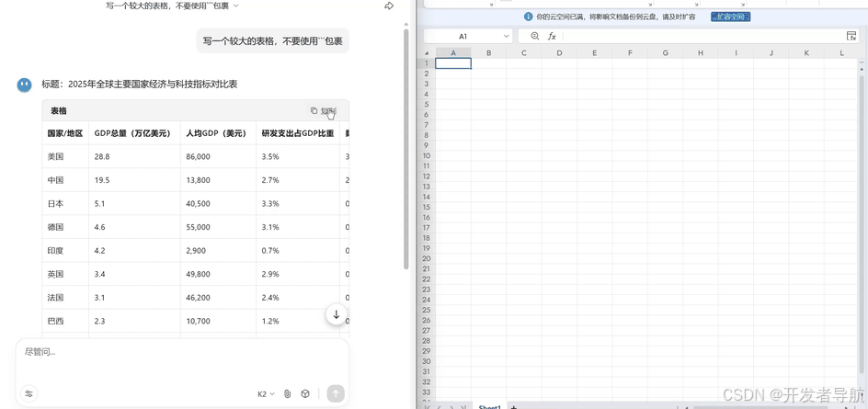Click the 法国 cell in the table
This screenshot has height=409, width=868.
(65, 298)
